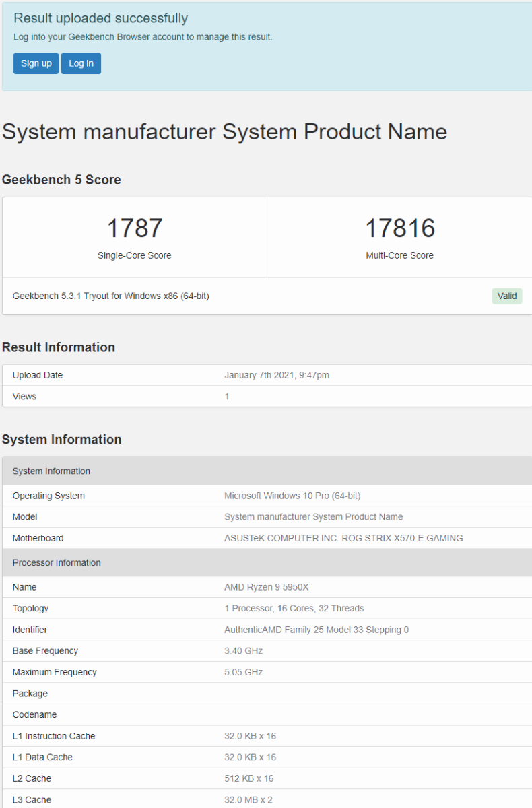Click the 'L2 Cache' row label
Viewport: 532px width, 808px height.
[32, 778]
